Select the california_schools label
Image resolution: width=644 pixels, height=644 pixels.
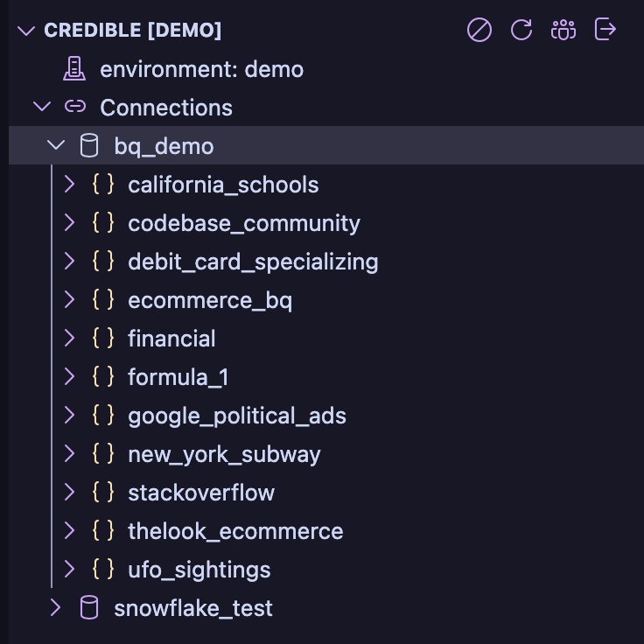coord(223,185)
